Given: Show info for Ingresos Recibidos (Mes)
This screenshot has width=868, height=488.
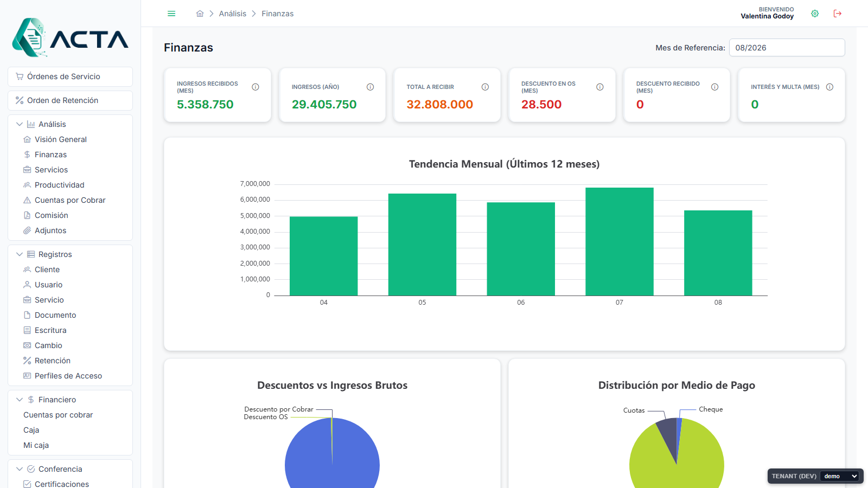Looking at the screenshot, I should [256, 87].
